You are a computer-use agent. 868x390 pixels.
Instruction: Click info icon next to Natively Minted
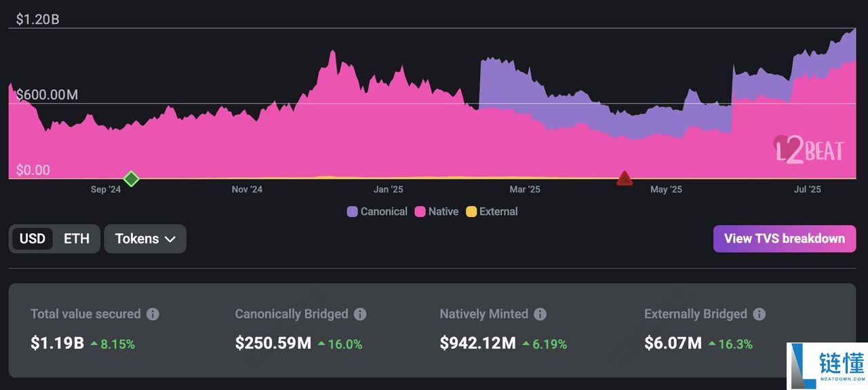click(540, 314)
